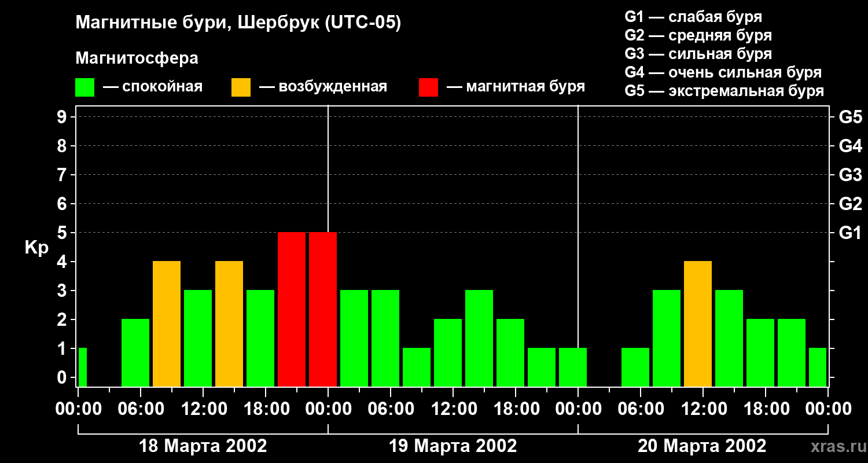This screenshot has height=463, width=868.
Task: Click the '— магнитная буря' legend label
Action: click(516, 87)
